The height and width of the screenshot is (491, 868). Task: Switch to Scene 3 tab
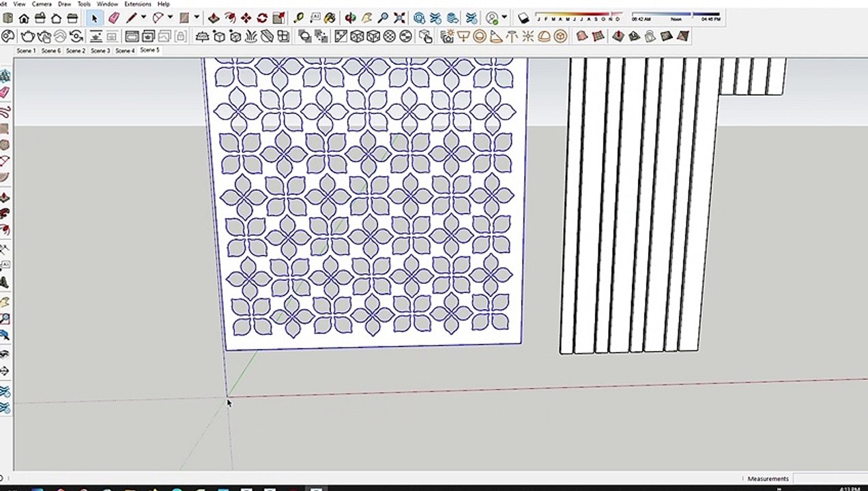(x=100, y=50)
